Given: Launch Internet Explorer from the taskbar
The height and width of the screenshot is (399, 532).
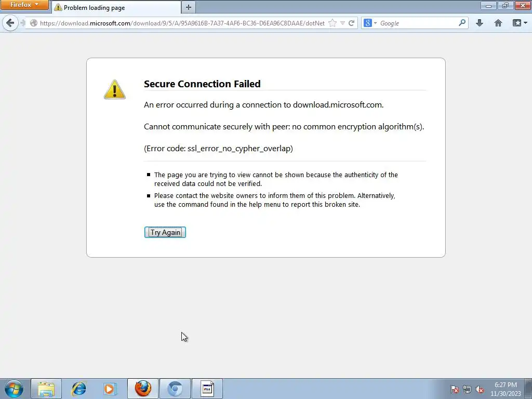Looking at the screenshot, I should (x=79, y=389).
